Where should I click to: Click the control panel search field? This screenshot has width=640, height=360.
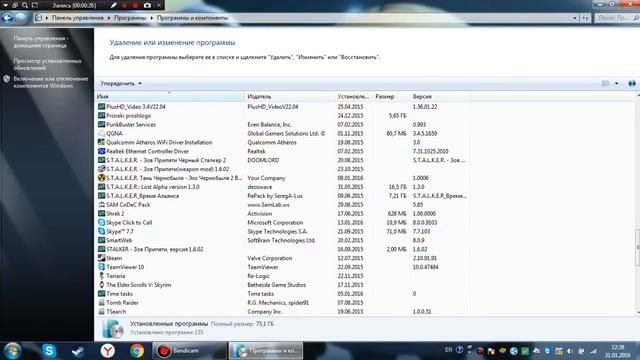[616, 18]
